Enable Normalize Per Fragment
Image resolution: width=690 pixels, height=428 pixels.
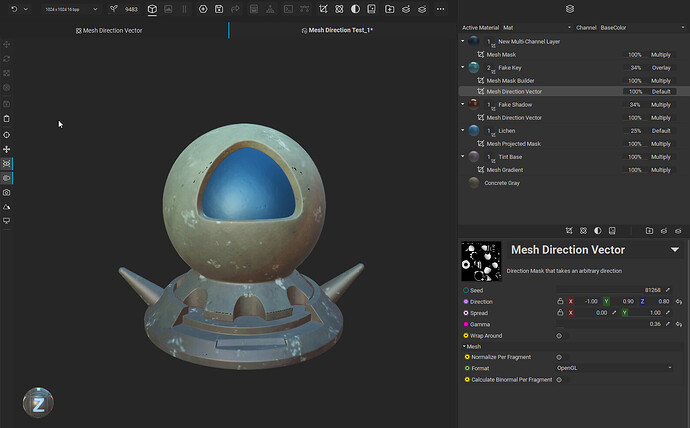(x=559, y=357)
